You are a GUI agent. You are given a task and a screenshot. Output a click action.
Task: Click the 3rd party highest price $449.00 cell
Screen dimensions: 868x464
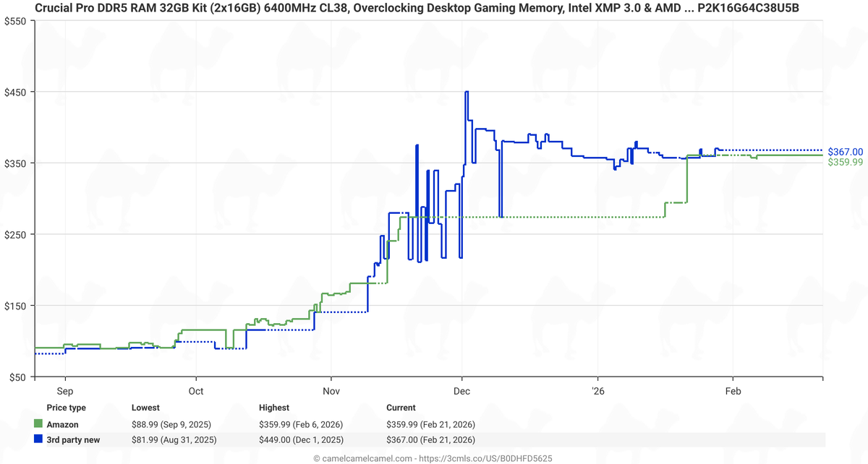301,439
